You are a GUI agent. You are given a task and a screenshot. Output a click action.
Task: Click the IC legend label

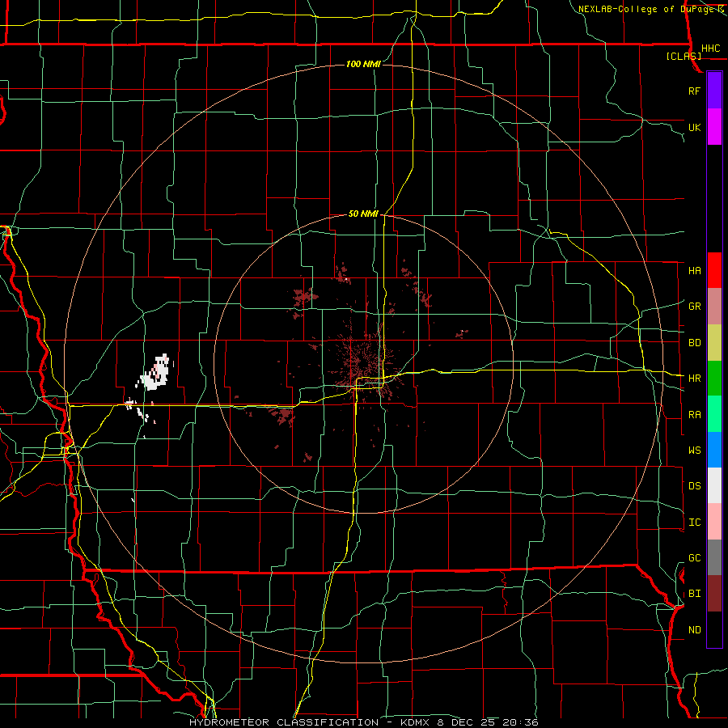(x=695, y=523)
